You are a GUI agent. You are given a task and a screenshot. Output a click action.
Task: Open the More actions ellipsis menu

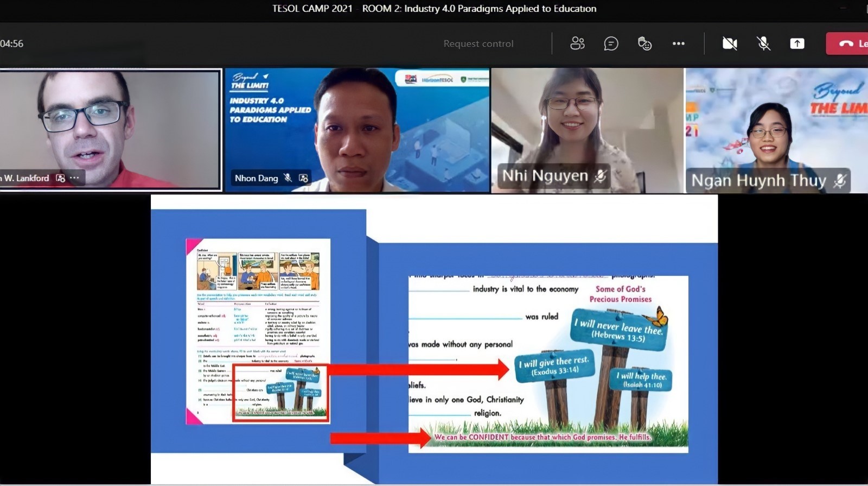678,43
